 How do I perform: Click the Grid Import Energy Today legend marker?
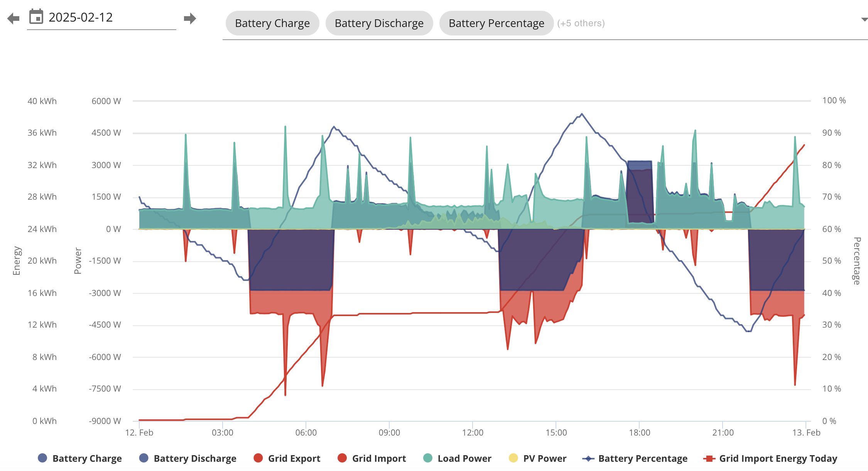click(x=709, y=458)
